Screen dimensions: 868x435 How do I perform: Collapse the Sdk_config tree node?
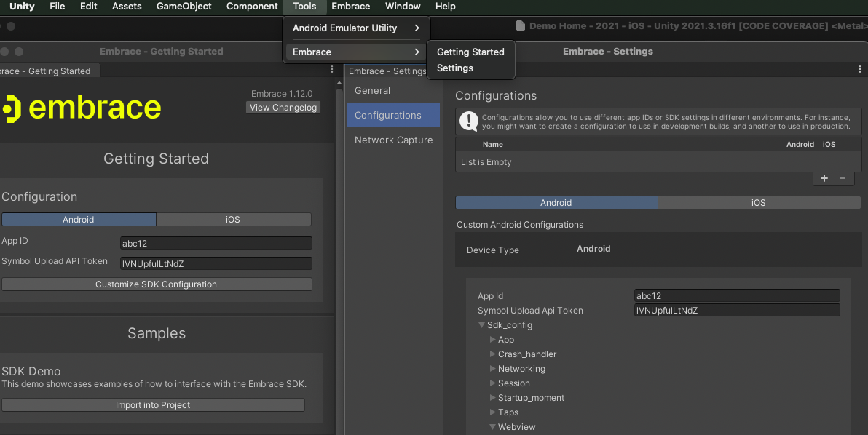coord(481,325)
